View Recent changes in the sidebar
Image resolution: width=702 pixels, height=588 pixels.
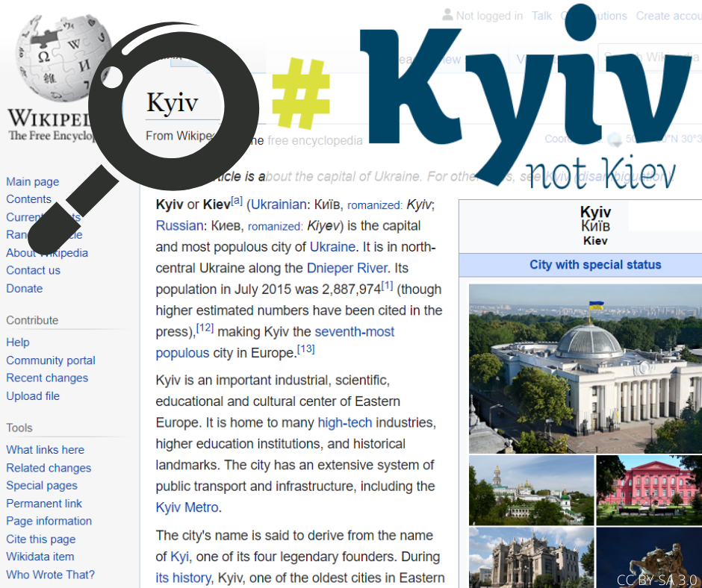pos(47,378)
